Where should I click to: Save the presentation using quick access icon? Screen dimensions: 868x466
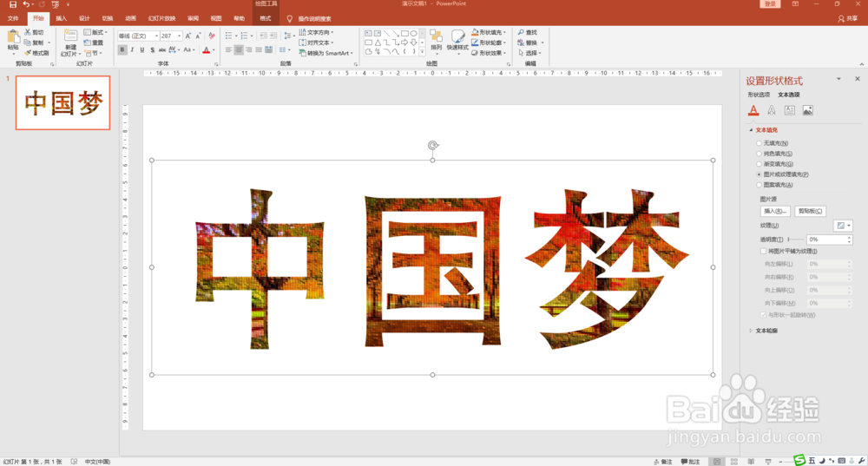pos(13,4)
